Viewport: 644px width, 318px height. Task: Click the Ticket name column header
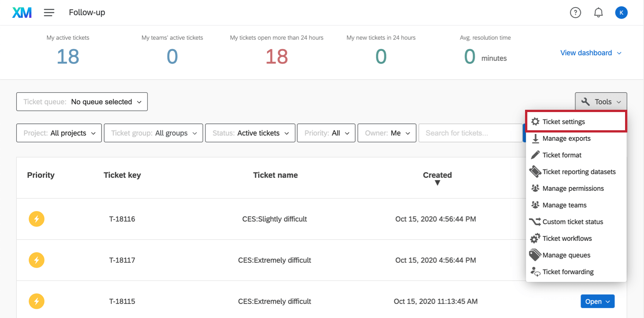point(275,175)
